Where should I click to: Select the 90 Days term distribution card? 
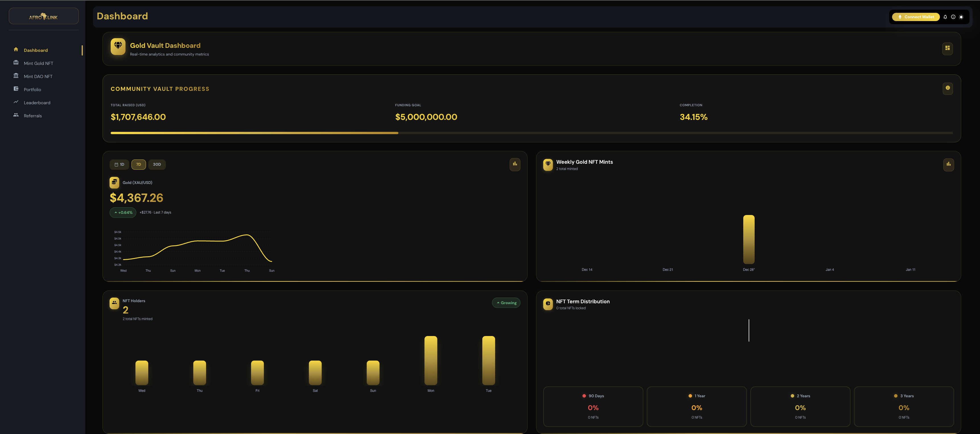593,407
